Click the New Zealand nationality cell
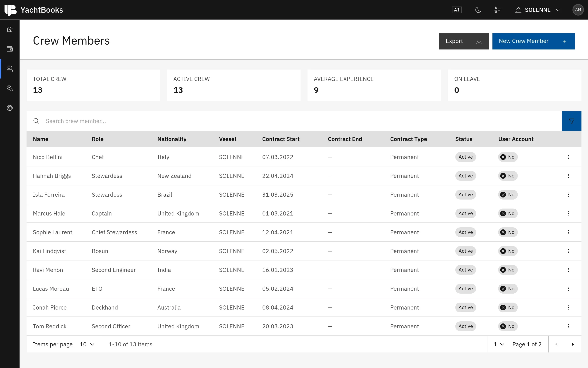This screenshot has width=588, height=368. 174,176
